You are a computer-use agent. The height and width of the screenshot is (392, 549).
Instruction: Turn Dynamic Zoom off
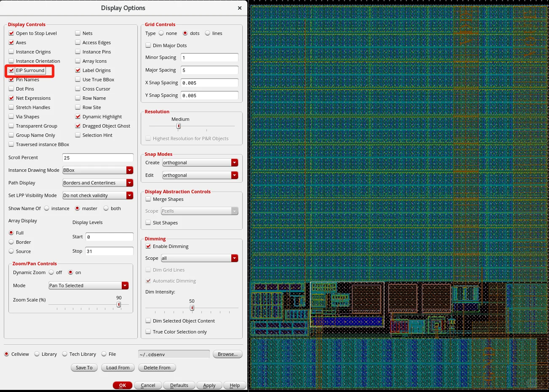[51, 272]
